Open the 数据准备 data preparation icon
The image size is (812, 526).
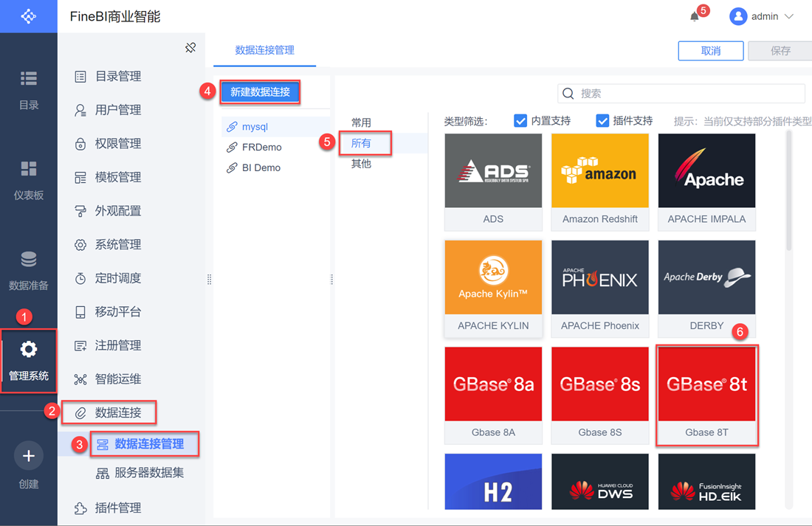tap(29, 259)
